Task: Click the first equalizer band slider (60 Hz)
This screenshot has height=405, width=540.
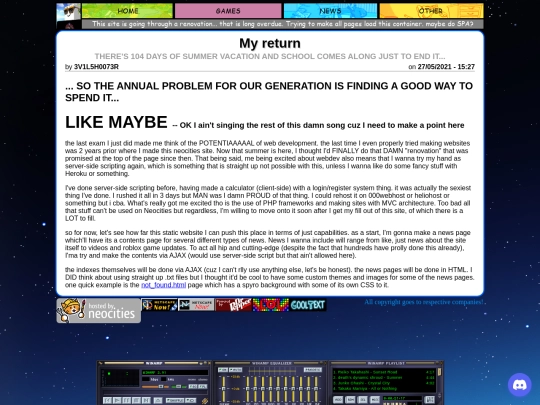Action: coord(248,389)
